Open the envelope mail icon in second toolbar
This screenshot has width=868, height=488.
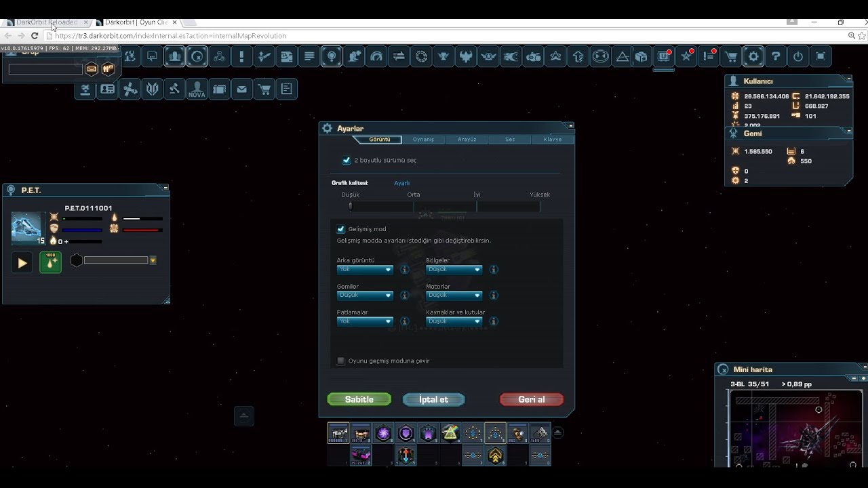click(241, 89)
